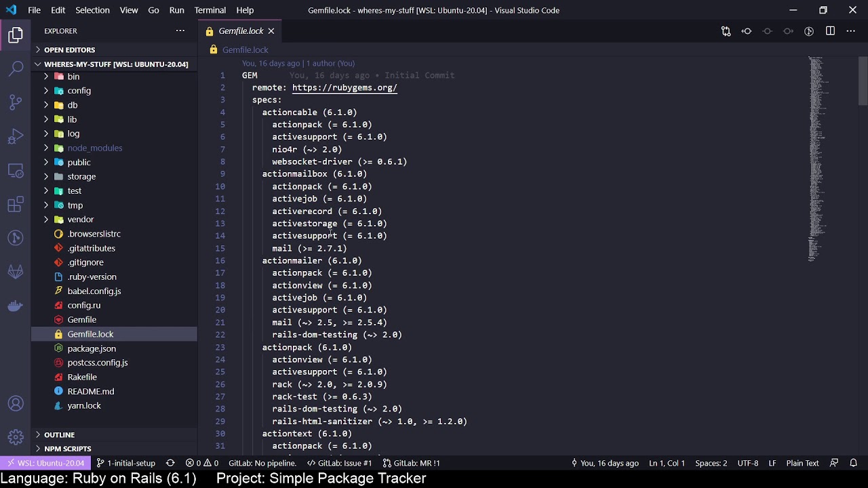Open changes compare icon in editor toolbar
The image size is (868, 488).
726,31
